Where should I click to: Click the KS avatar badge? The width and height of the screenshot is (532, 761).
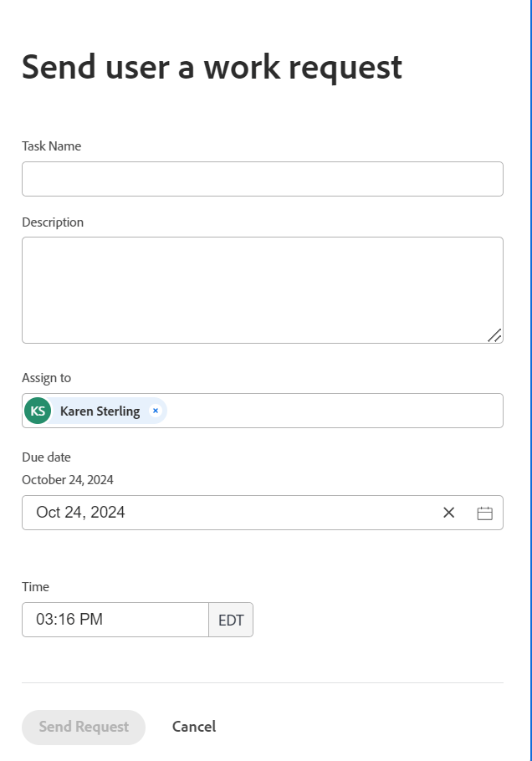tap(38, 411)
